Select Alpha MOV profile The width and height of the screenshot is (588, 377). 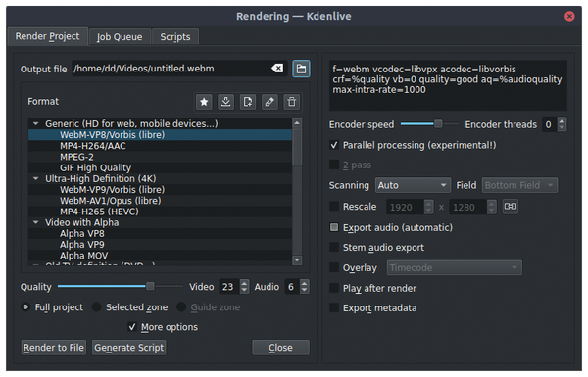click(x=160, y=256)
